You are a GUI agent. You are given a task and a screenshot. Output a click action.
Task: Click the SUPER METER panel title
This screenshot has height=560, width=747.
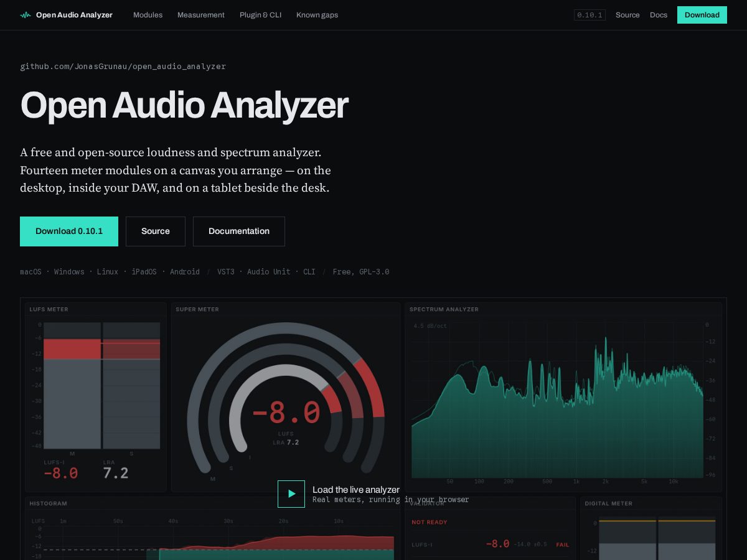(x=197, y=309)
